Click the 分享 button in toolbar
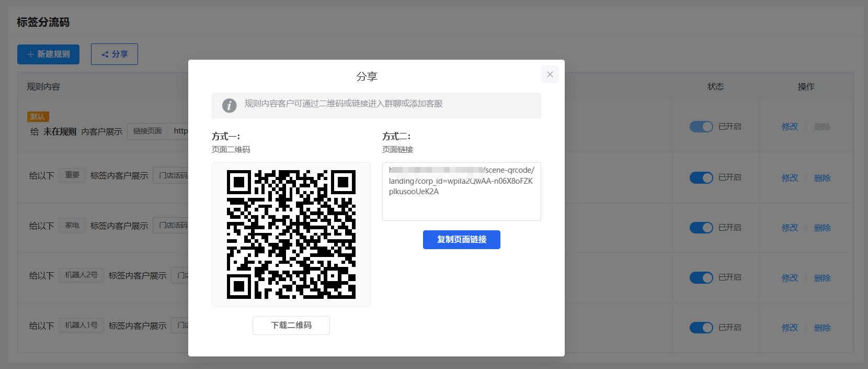Screen dimensions: 868x369 coord(115,54)
